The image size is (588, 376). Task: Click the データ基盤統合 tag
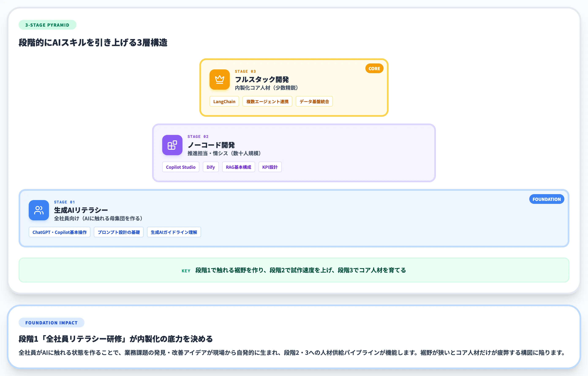click(314, 102)
